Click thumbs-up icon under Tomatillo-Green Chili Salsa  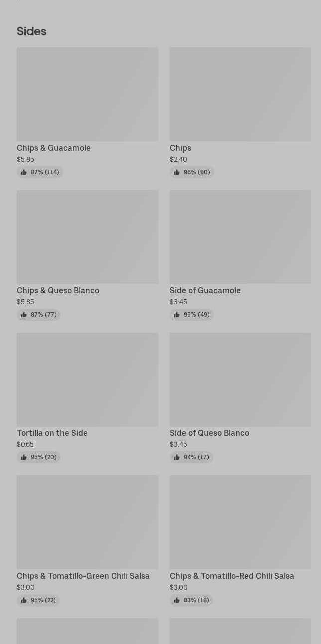24,600
